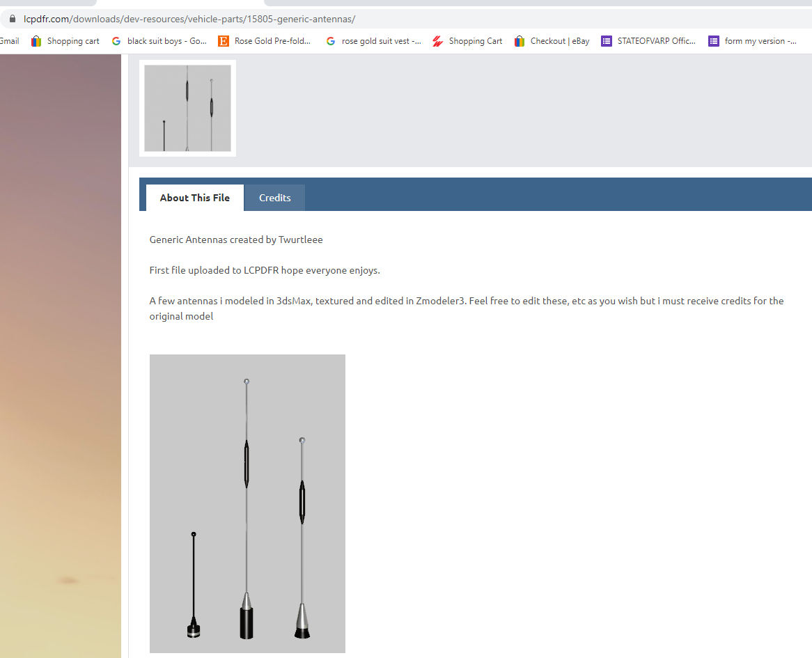
Task: Switch to the Credits tab
Action: click(x=275, y=198)
